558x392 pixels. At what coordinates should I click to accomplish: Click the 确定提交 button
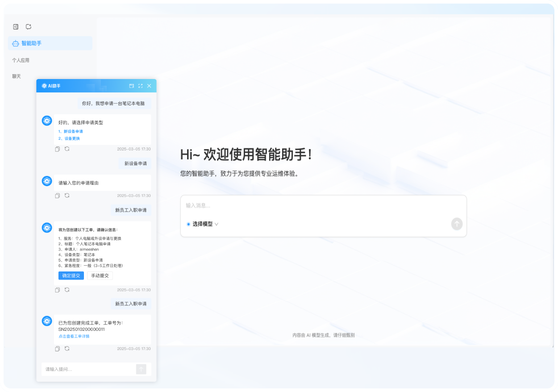point(71,275)
